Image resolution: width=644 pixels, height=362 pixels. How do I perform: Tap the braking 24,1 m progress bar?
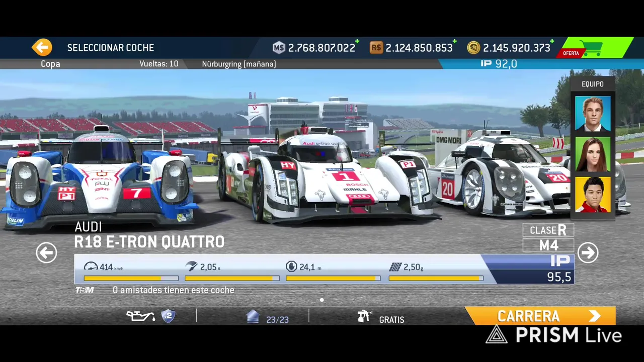(x=333, y=278)
